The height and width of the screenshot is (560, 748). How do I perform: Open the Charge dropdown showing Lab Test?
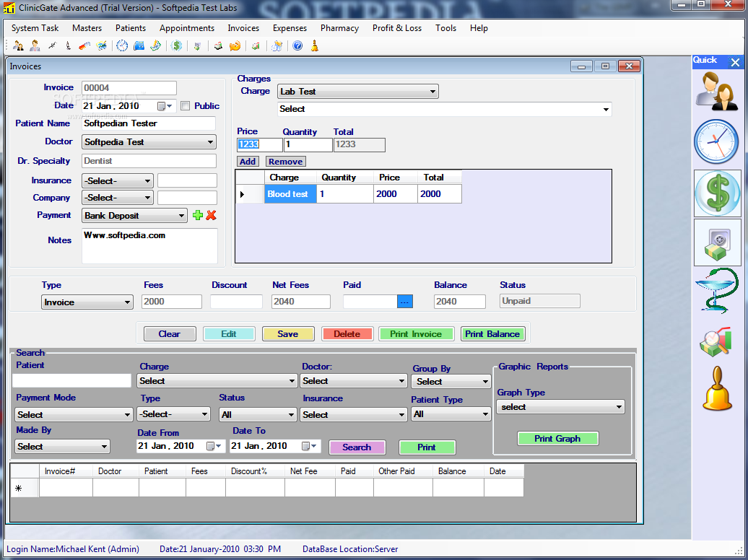(358, 92)
